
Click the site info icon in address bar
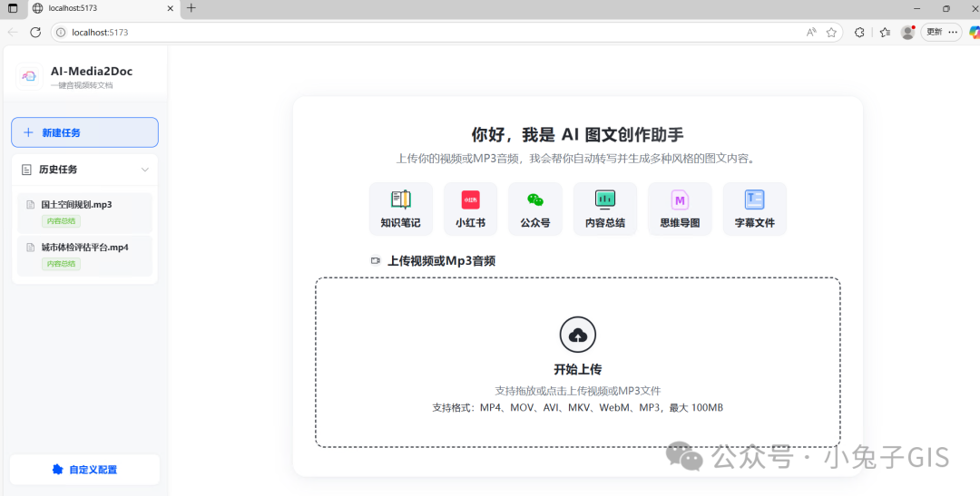coord(62,33)
